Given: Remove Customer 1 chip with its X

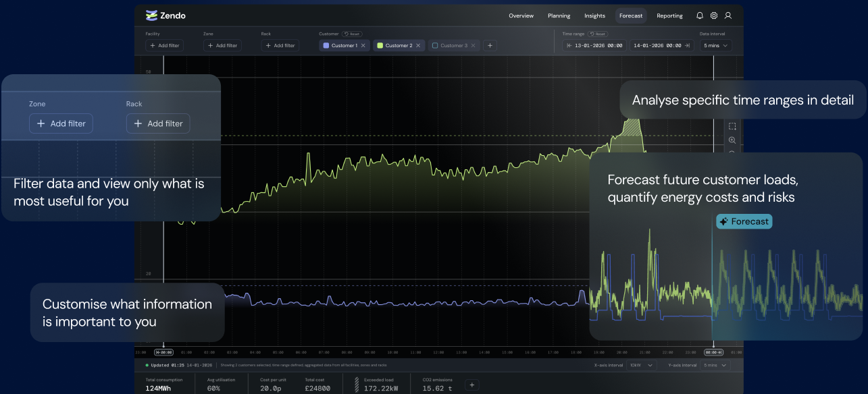Looking at the screenshot, I should [x=363, y=46].
